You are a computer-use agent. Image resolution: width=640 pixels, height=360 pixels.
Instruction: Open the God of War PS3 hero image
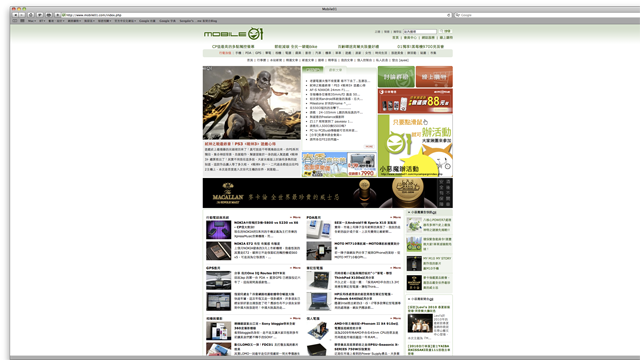coord(251,103)
